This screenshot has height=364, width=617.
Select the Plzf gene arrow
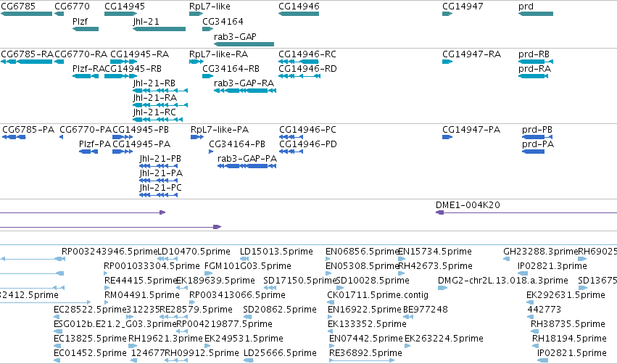(86, 29)
